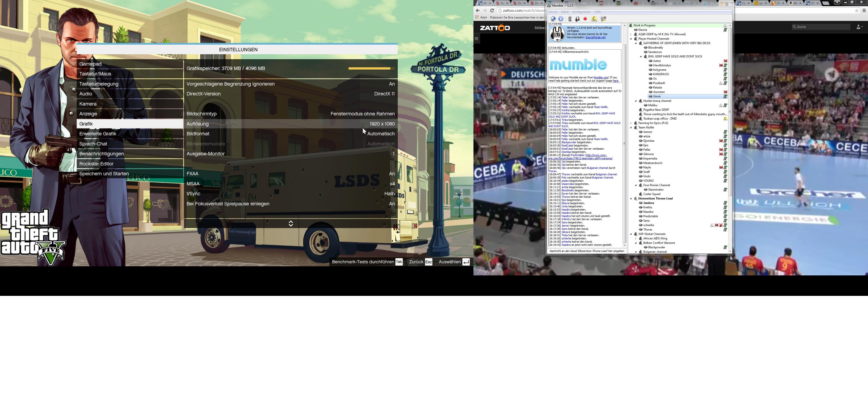The height and width of the screenshot is (412, 868).
Task: Collapse Player Hosted Channels tree
Action: 631,39
